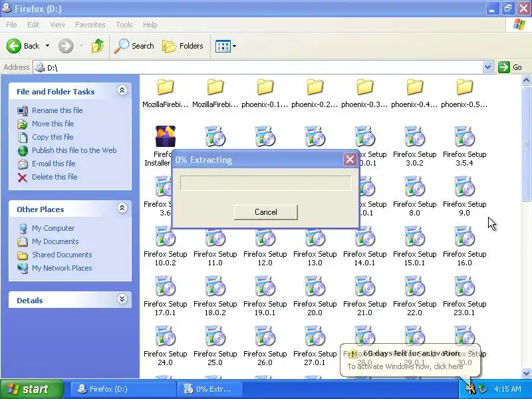Click Move this file link
Screen dimensions: 532x399
pyautogui.click(x=53, y=124)
